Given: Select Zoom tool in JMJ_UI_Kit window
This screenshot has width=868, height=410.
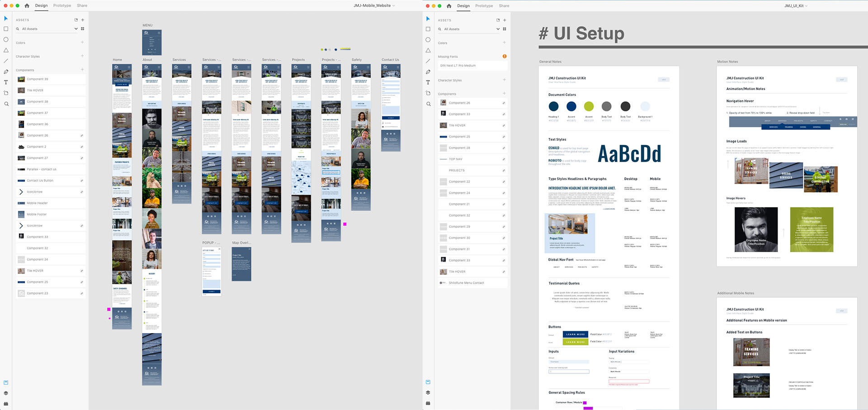Looking at the screenshot, I should [x=428, y=104].
